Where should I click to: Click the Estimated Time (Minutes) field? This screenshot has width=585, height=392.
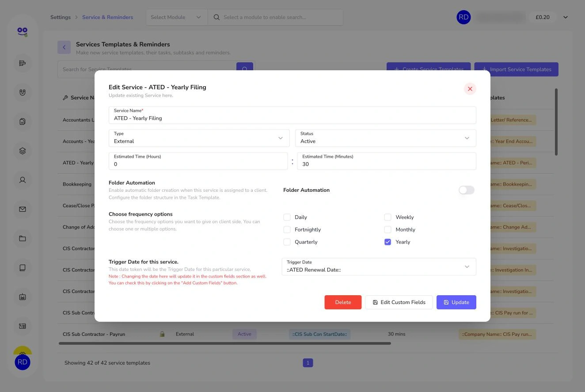pyautogui.click(x=387, y=161)
